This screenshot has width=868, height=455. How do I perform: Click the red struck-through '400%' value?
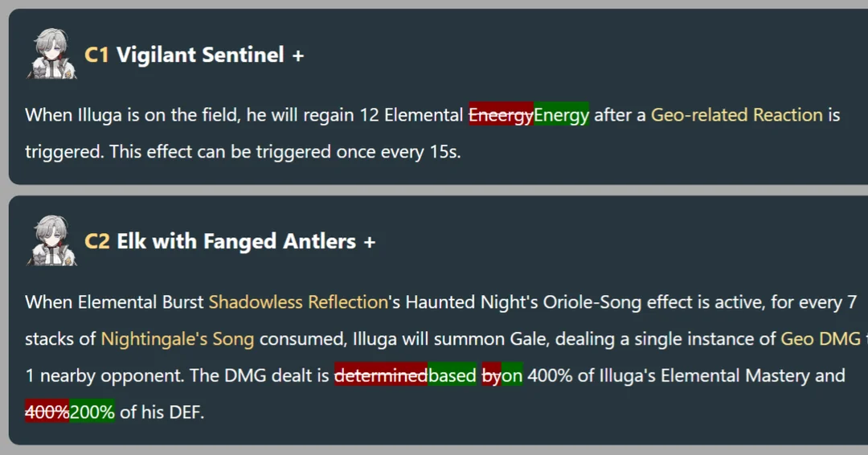point(47,412)
